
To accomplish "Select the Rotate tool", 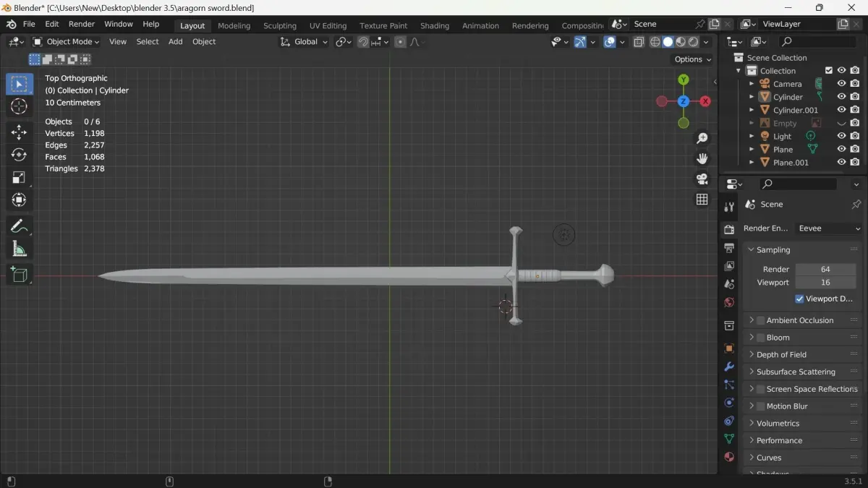I will 20,155.
